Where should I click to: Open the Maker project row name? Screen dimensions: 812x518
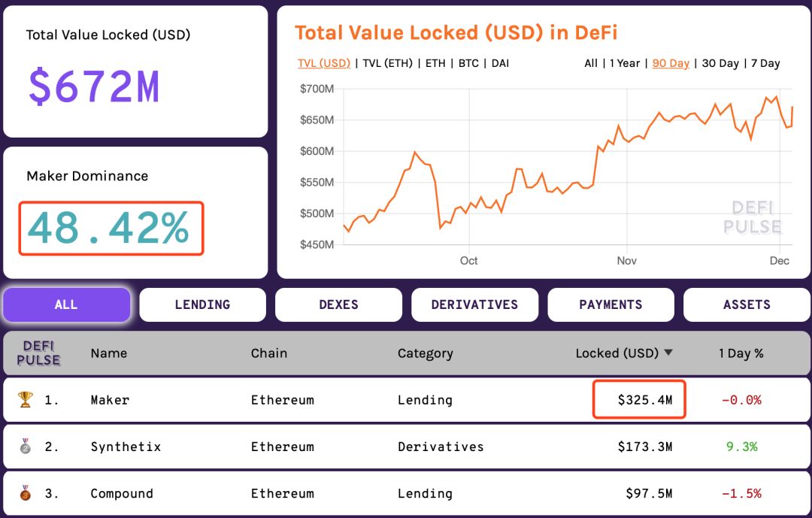point(110,400)
